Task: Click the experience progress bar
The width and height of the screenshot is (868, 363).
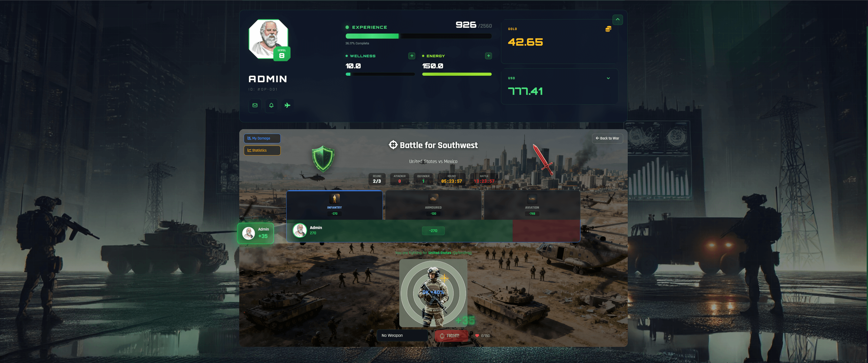Action: pos(418,36)
